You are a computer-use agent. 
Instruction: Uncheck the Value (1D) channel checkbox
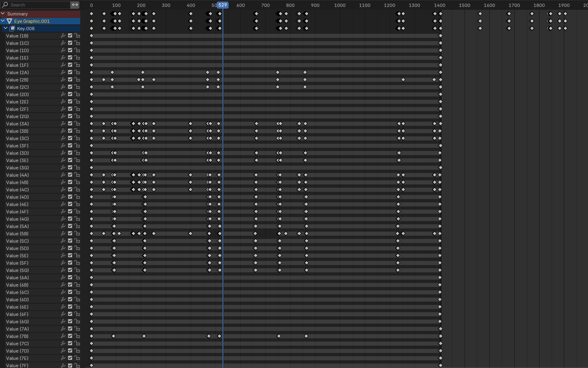pos(70,50)
